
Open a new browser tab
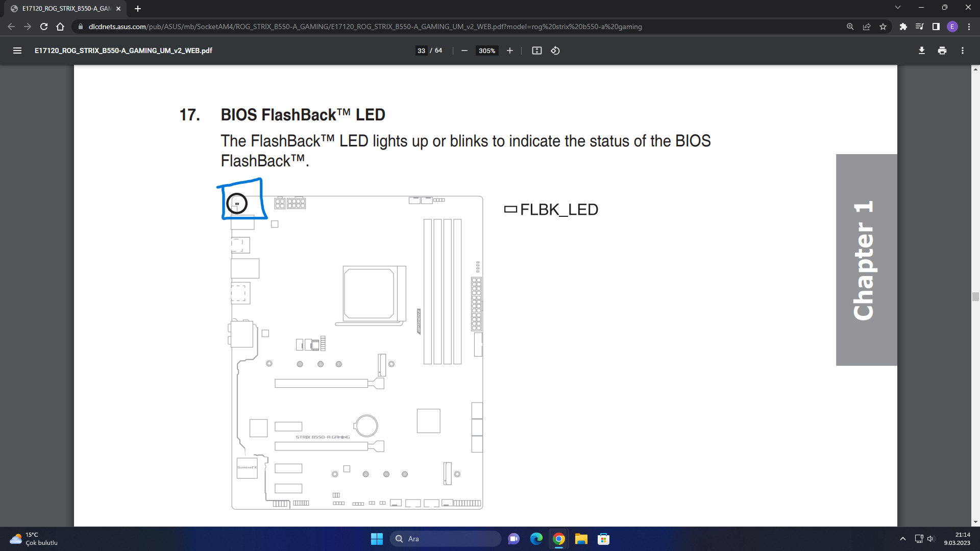(138, 9)
